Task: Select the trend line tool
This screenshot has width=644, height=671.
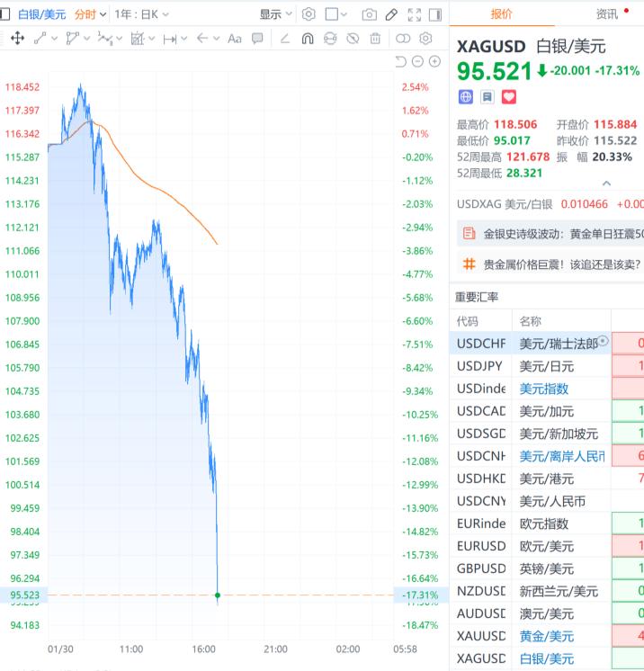Action: point(40,39)
